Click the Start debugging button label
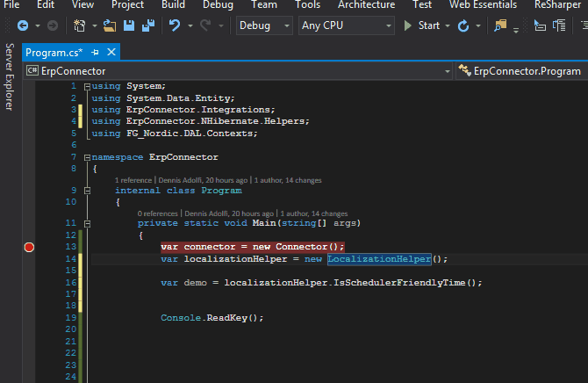 (428, 25)
